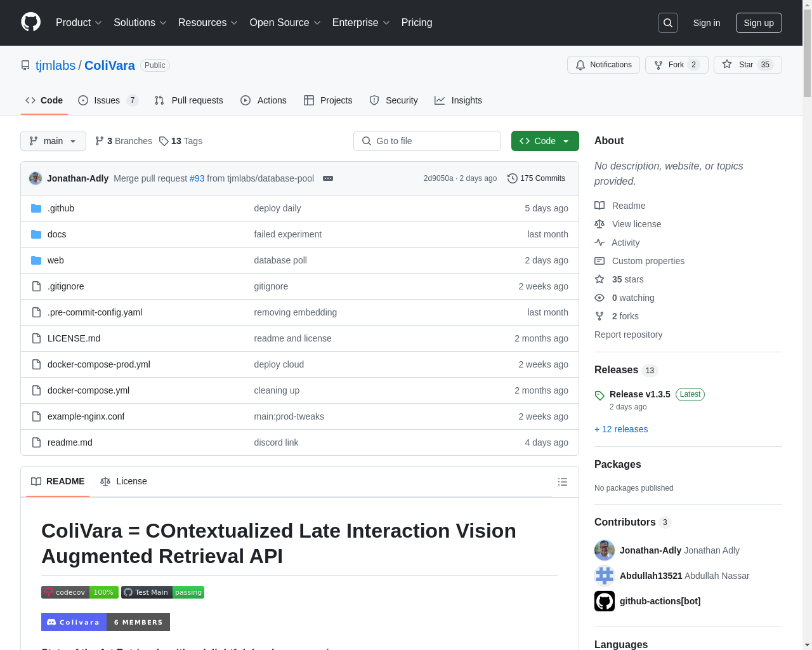
Task: Open the green Code dropdown button
Action: tap(545, 141)
